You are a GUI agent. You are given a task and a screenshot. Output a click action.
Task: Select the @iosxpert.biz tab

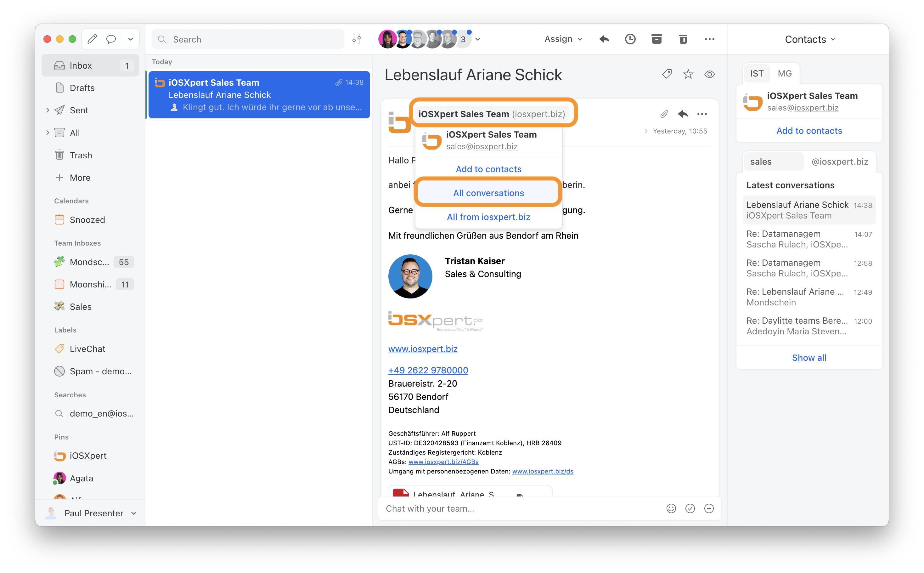click(840, 162)
